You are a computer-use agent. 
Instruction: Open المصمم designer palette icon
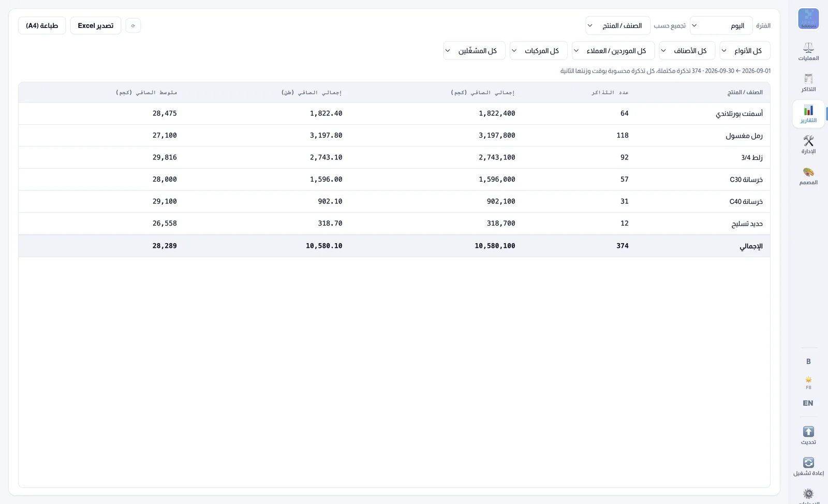[x=808, y=176]
